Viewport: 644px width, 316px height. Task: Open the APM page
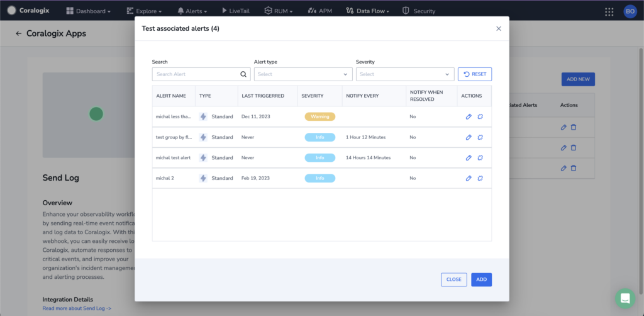(x=319, y=11)
